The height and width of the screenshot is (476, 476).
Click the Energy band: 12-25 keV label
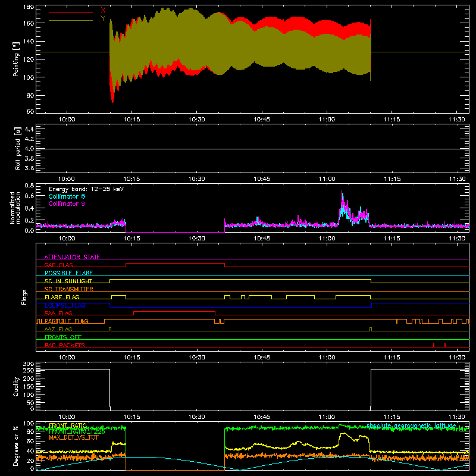click(86, 189)
